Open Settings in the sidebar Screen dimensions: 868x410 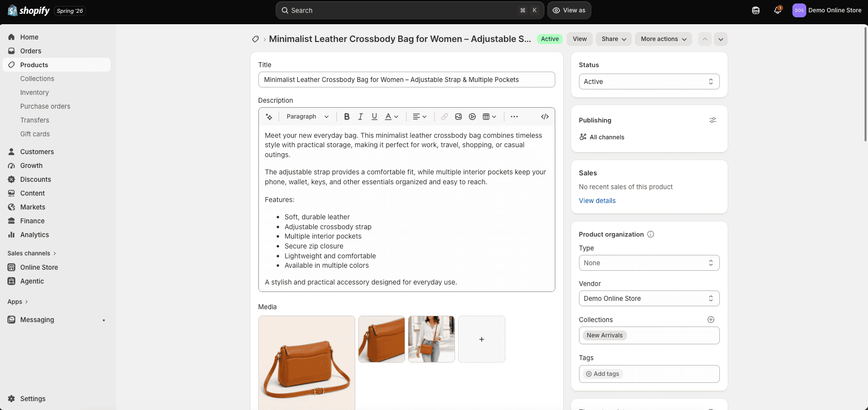coord(57,399)
